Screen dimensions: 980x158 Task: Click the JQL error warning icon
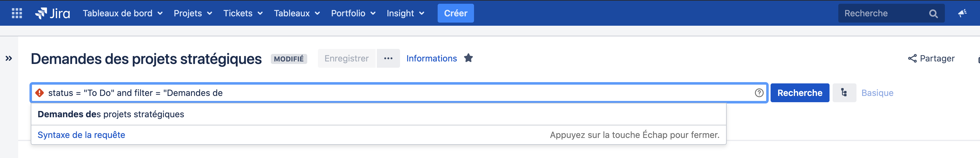pos(40,93)
